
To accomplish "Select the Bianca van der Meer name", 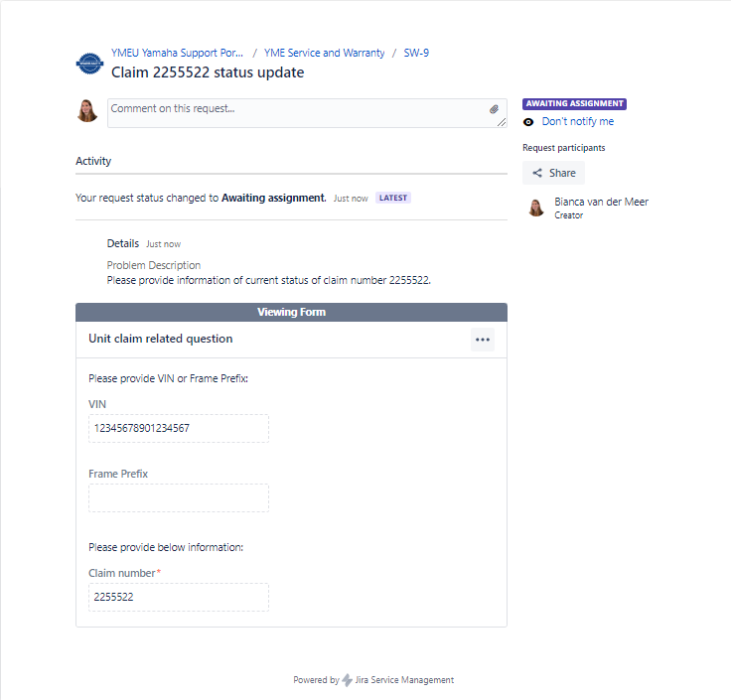I will (602, 202).
